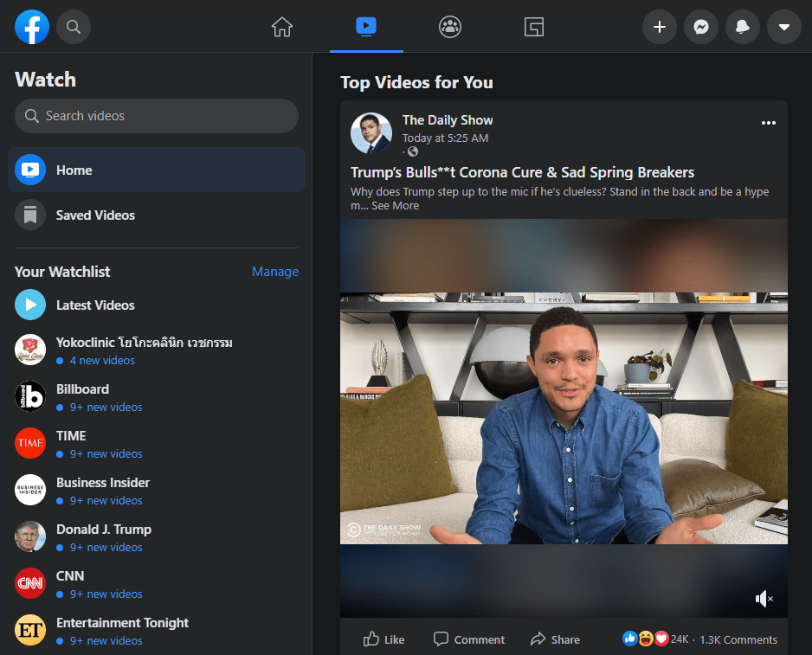Comment on The Daily Show video
Image resolution: width=812 pixels, height=655 pixels.
click(469, 639)
